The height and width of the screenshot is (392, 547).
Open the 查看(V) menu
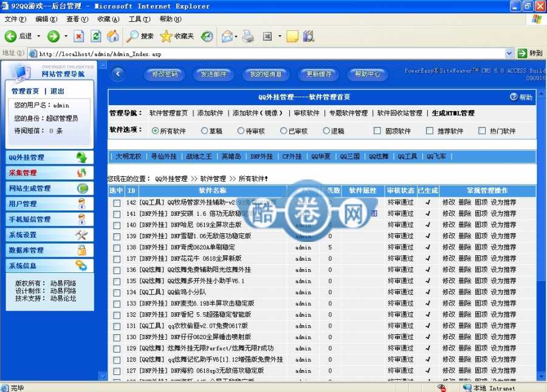77,19
